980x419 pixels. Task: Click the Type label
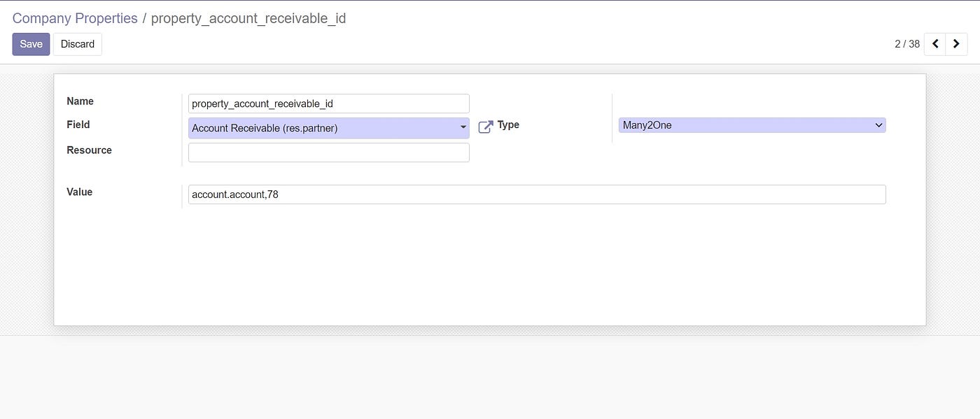click(508, 125)
